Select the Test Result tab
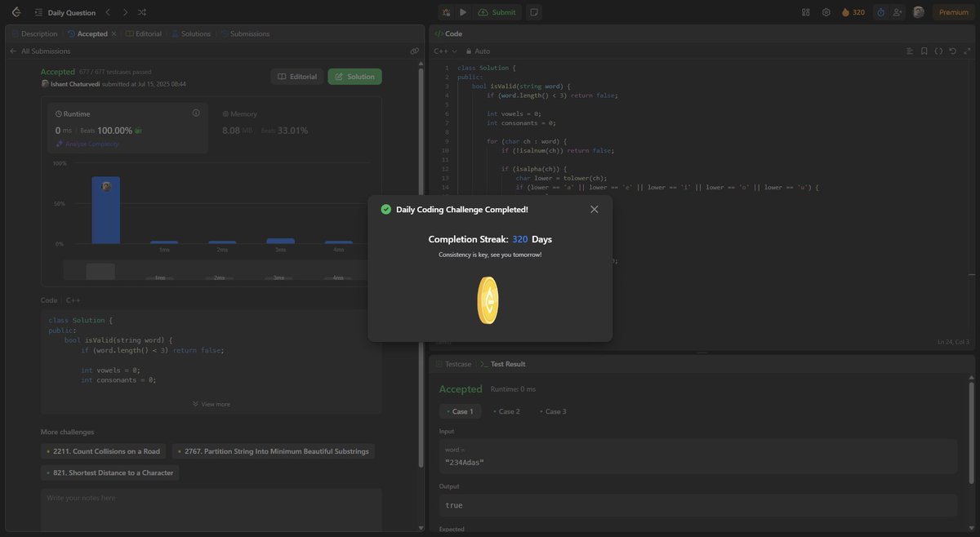 pyautogui.click(x=502, y=364)
